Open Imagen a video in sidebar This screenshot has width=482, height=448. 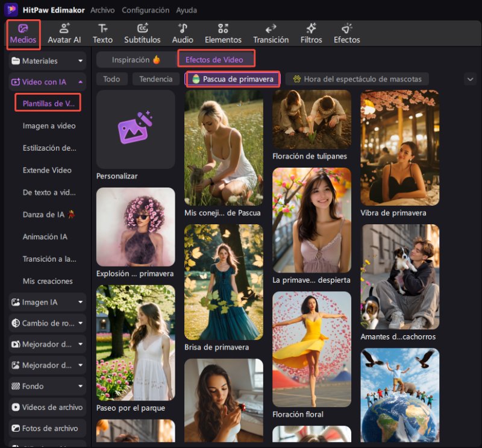click(49, 126)
